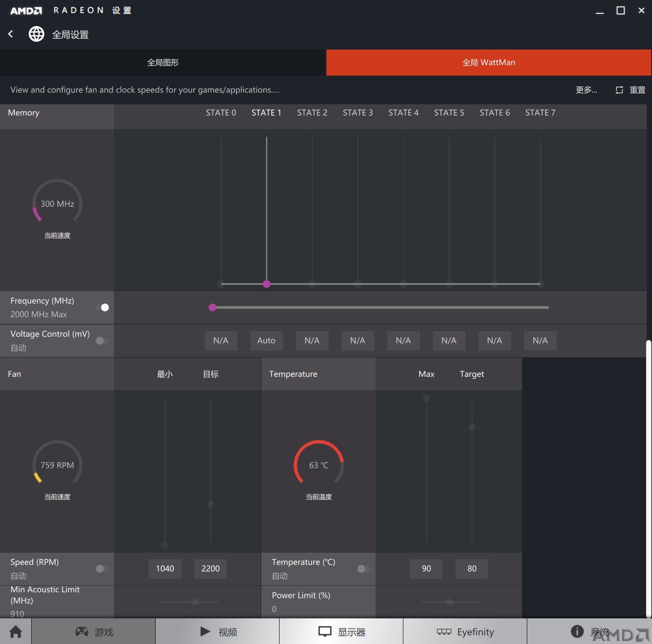Click the reset icon next to 重置
The width and height of the screenshot is (652, 644).
coord(619,90)
